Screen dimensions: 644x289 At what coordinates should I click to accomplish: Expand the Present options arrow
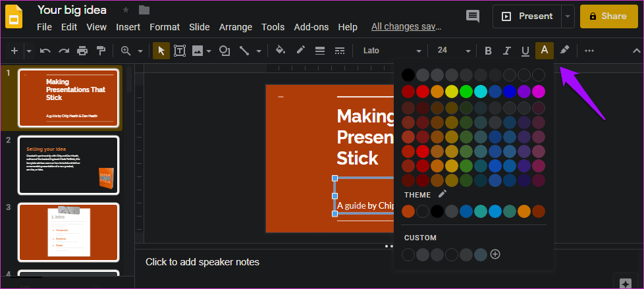tap(568, 16)
